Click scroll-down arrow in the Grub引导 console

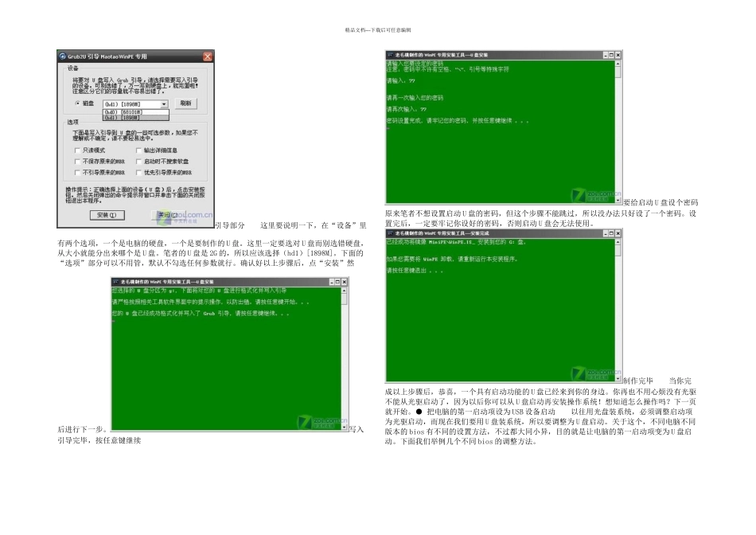coord(345,428)
